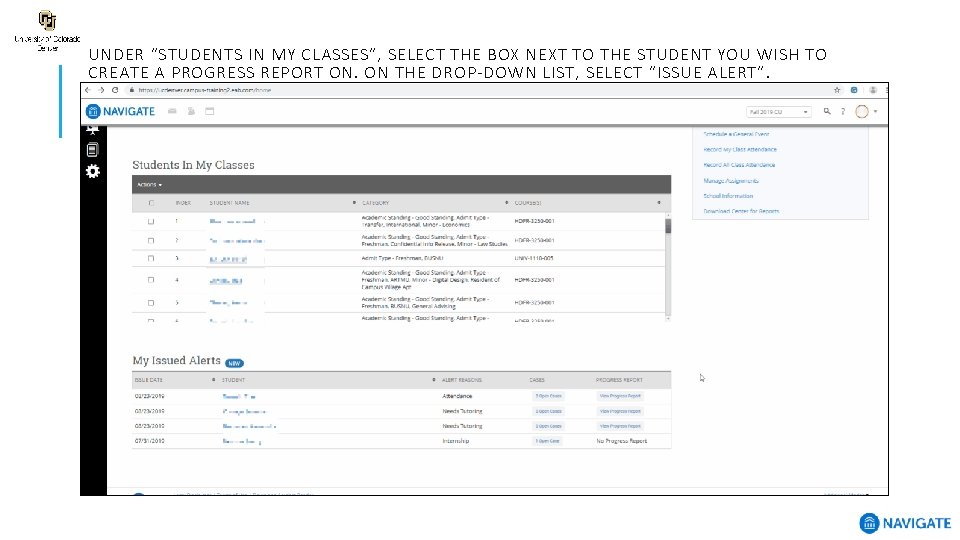Screen dimensions: 960x540
Task: Click the Attendance alert reason text
Action: (x=457, y=396)
